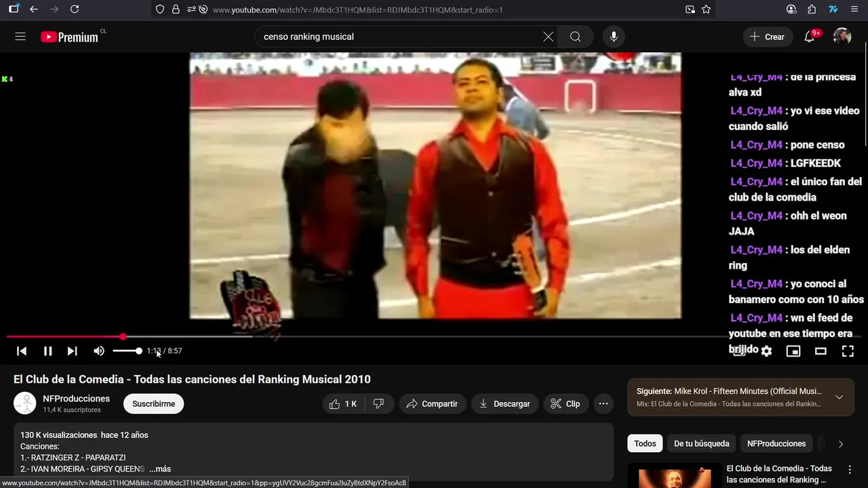868x488 pixels.
Task: Click recommended video title El Club de la Comedia
Action: pyautogui.click(x=779, y=474)
